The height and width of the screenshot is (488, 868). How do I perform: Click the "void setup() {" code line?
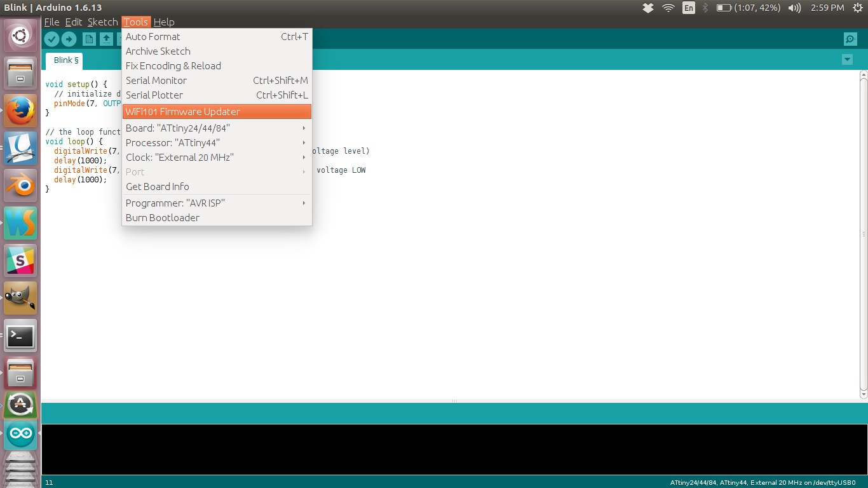(x=76, y=84)
